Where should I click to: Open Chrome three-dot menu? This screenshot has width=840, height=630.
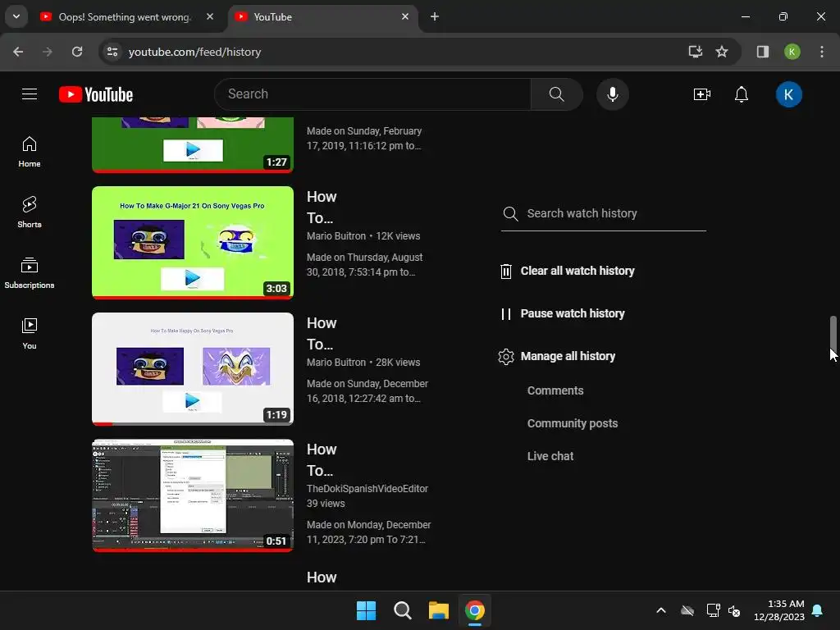pos(822,52)
